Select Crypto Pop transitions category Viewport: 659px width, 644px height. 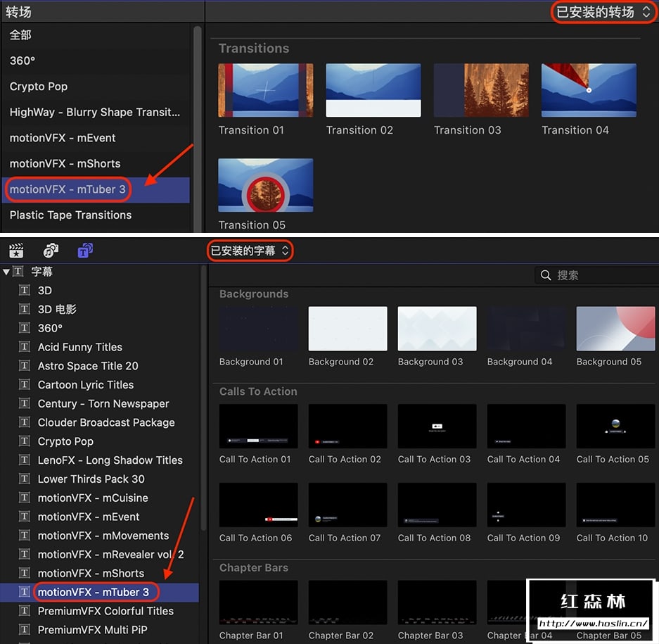pyautogui.click(x=96, y=87)
